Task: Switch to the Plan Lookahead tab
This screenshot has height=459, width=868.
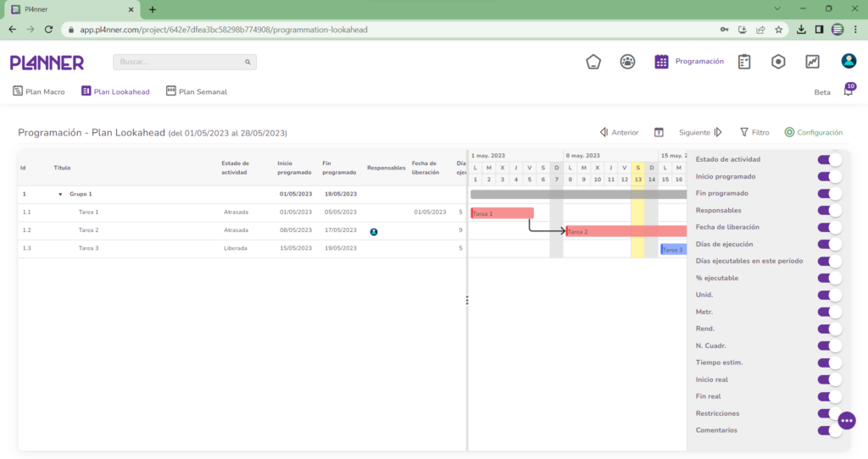Action: (x=115, y=91)
